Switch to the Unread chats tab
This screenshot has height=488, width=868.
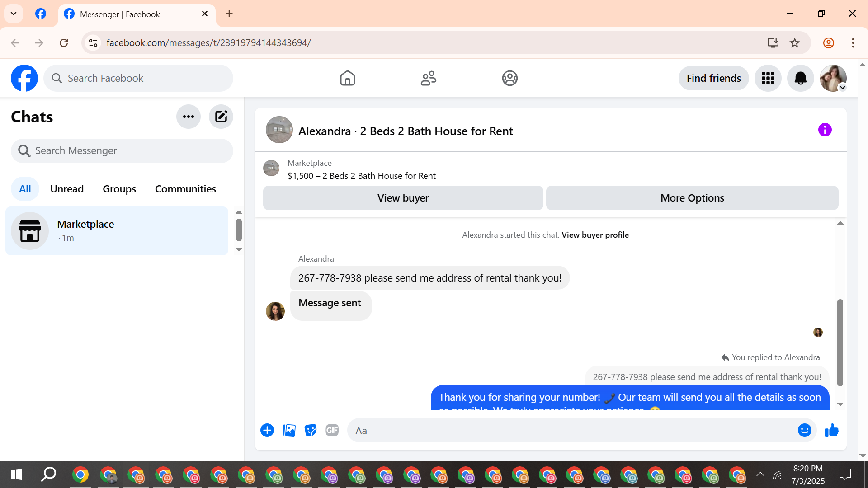pos(67,189)
